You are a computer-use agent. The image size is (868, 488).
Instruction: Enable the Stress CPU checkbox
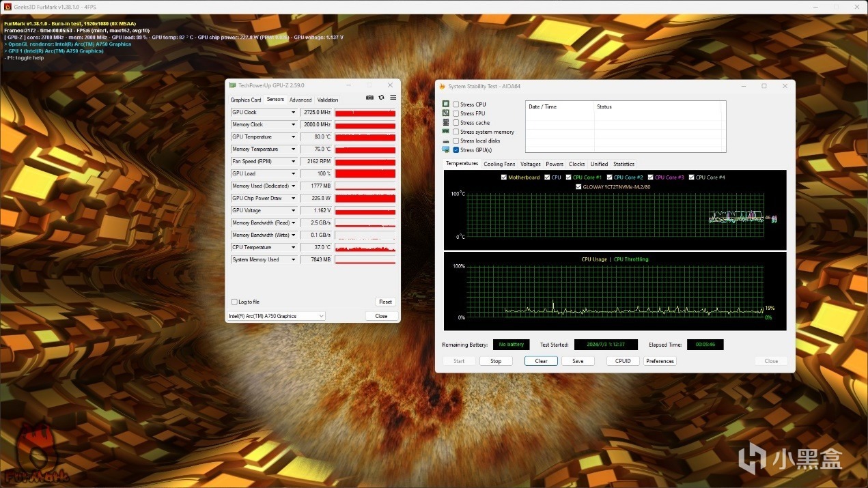tap(456, 104)
